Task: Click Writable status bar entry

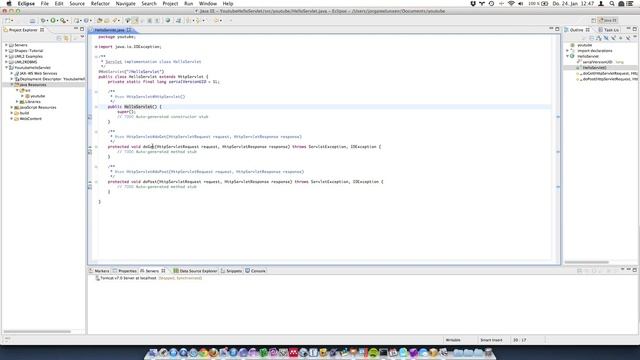Action: point(453,340)
